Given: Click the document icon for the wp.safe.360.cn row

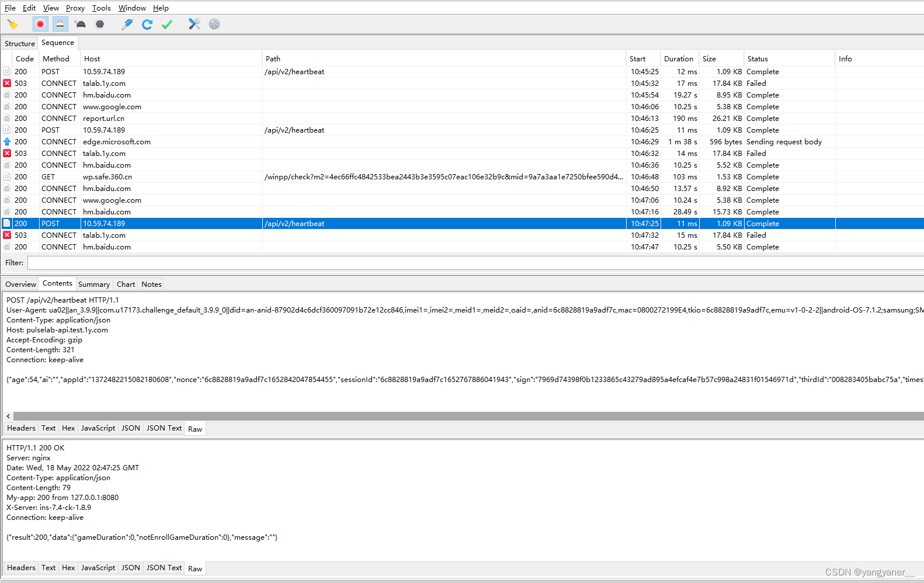Looking at the screenshot, I should tap(7, 176).
